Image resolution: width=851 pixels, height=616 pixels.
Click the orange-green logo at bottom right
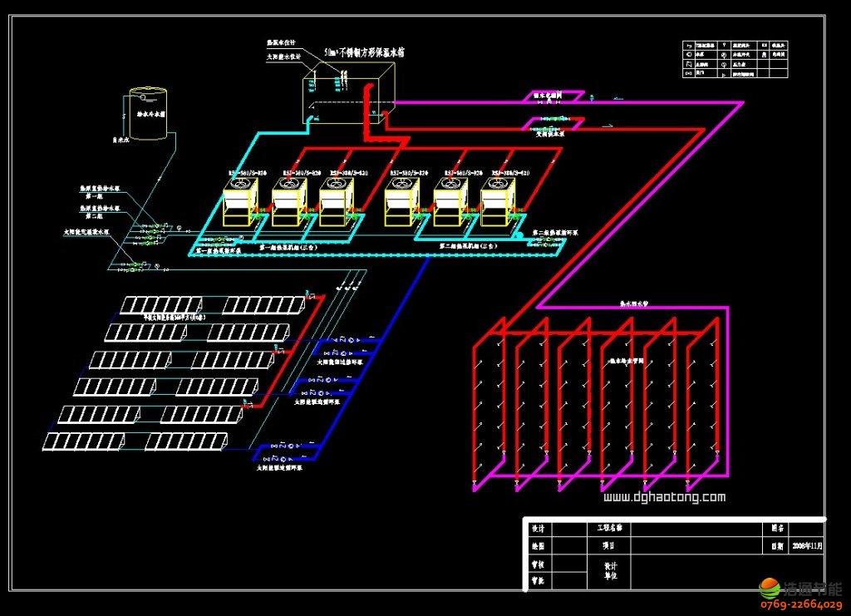(x=770, y=589)
